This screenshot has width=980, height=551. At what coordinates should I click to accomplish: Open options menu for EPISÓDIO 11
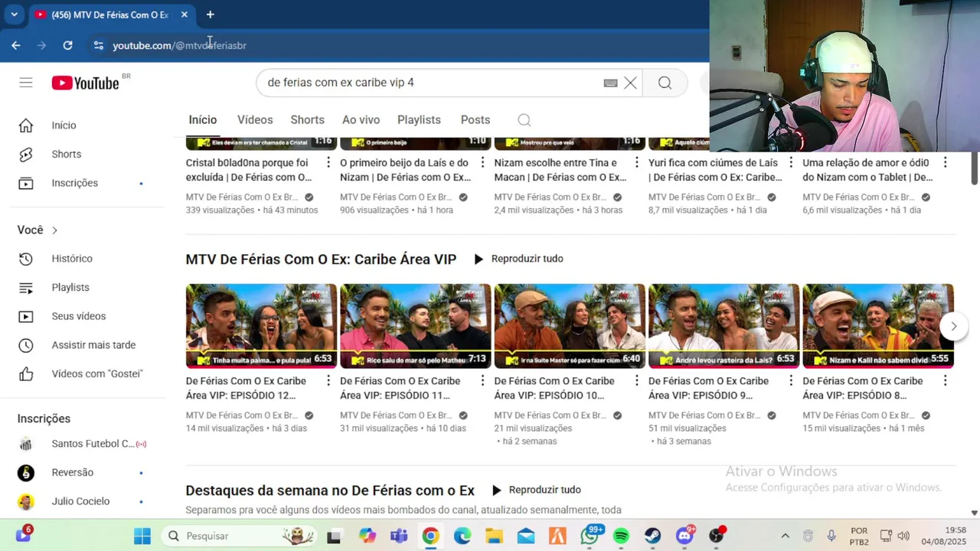click(x=482, y=380)
